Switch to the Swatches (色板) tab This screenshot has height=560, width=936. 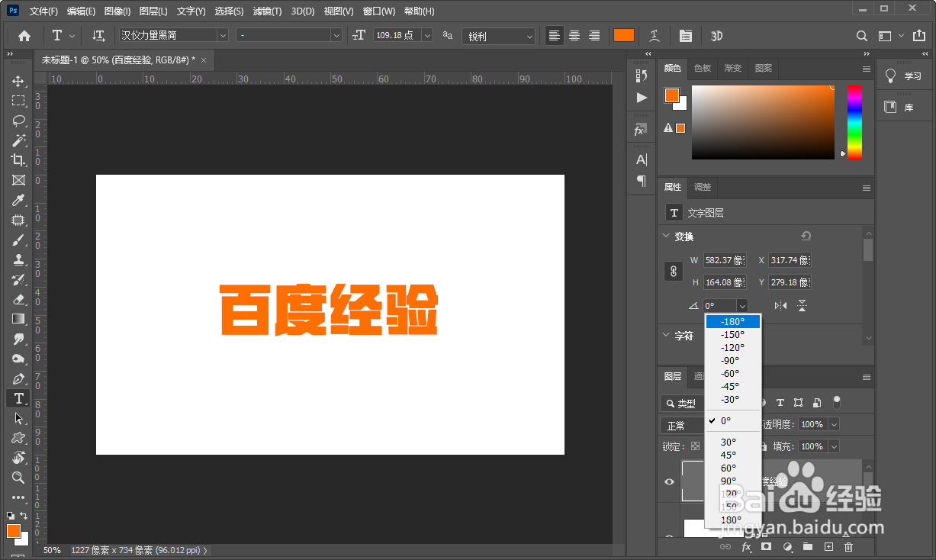(702, 68)
